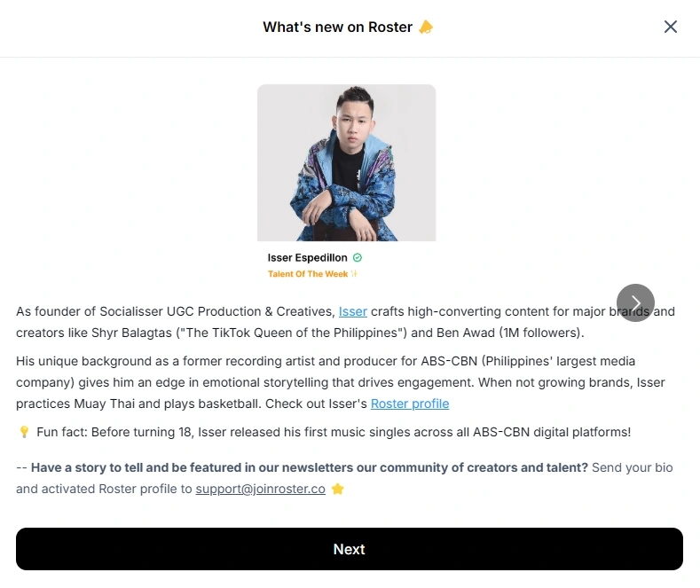700x588 pixels.
Task: Click the black Next button
Action: [x=350, y=549]
